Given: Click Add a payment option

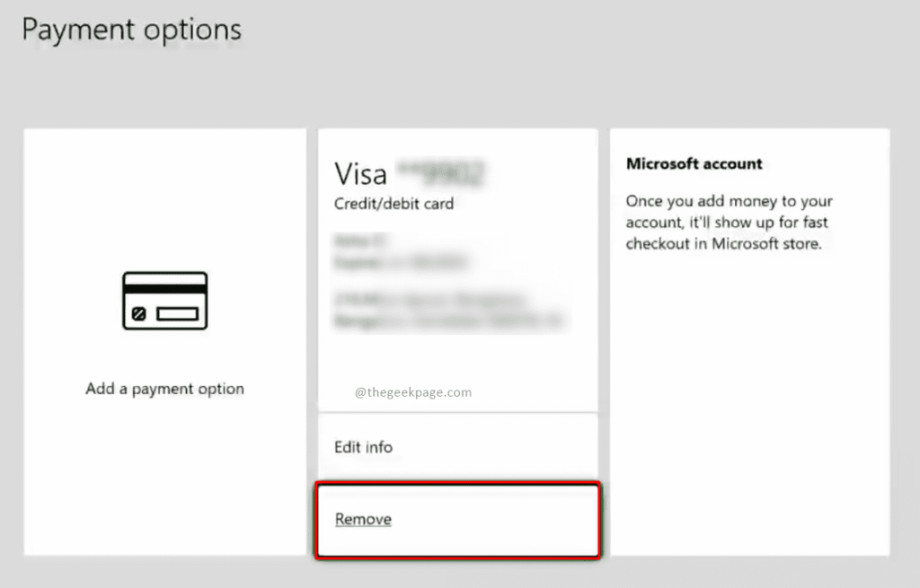Looking at the screenshot, I should (164, 388).
